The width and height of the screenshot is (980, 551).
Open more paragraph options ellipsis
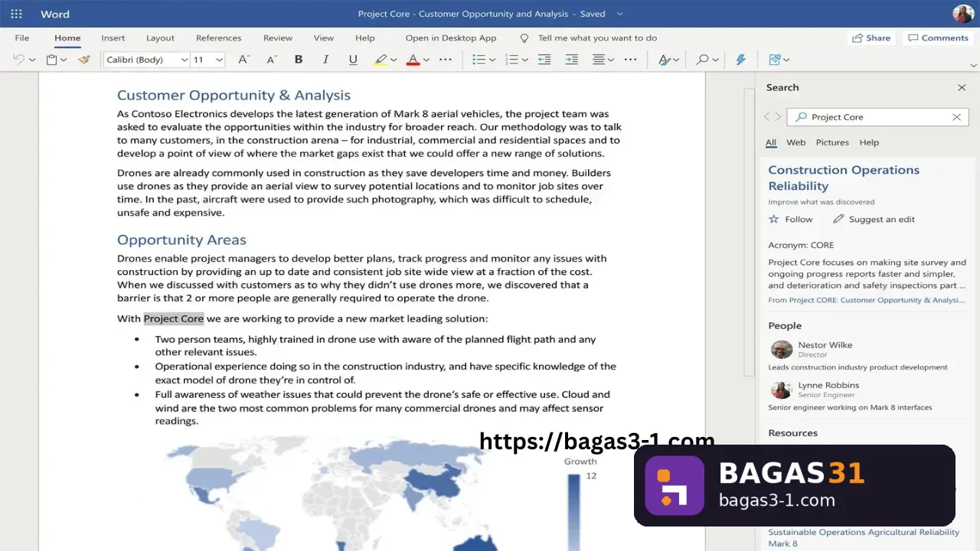pos(631,60)
